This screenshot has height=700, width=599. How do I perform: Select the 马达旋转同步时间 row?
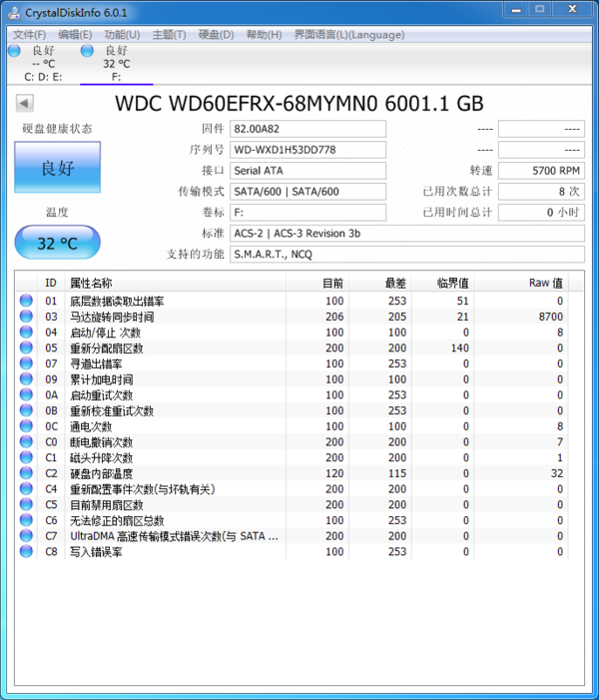click(x=292, y=317)
